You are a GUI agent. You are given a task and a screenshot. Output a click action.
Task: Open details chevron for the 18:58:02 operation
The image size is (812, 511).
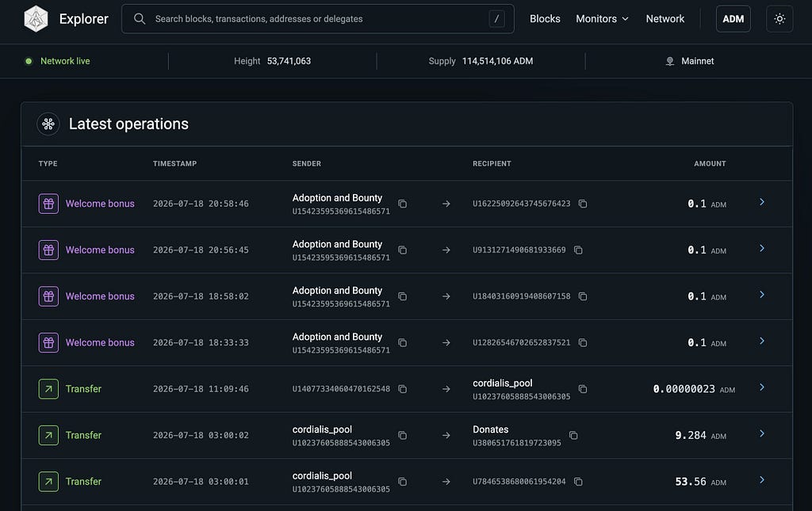pos(762,294)
